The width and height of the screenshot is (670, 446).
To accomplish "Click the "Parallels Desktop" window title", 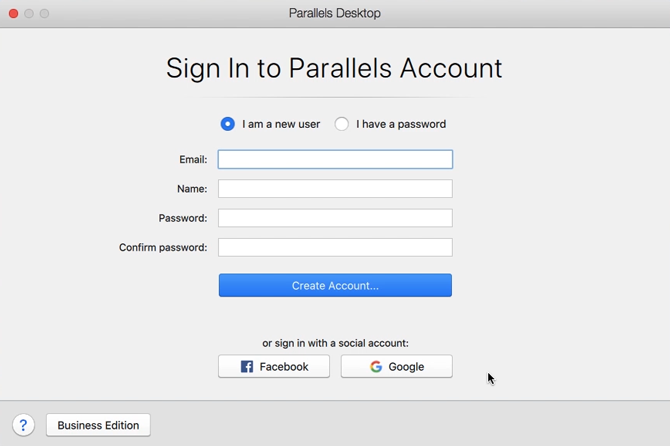I will click(335, 13).
